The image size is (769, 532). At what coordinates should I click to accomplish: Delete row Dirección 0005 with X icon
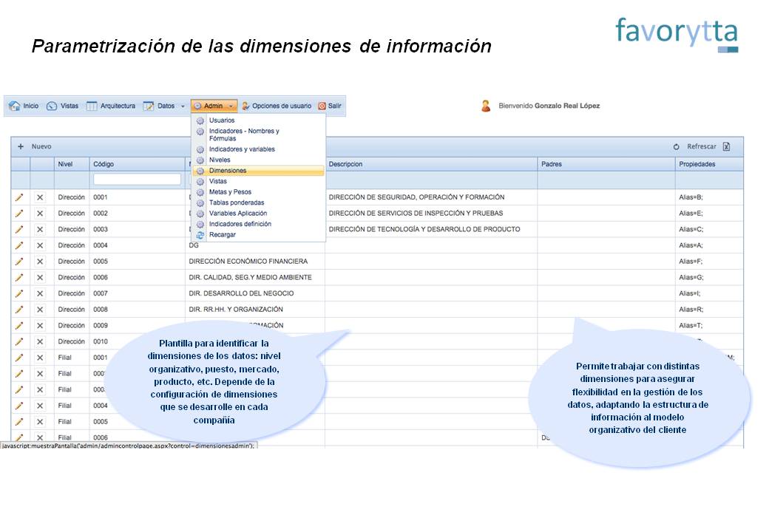40,262
